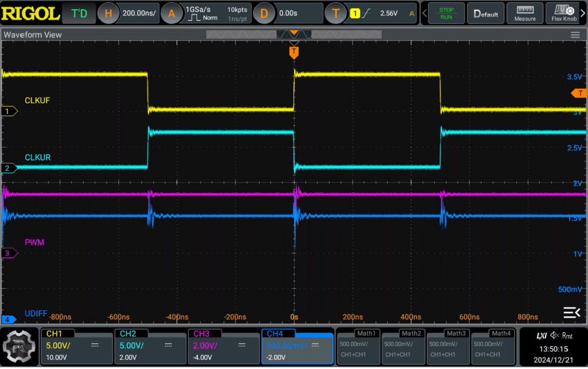
Task: Toggle the CH1 channel panel
Action: 76,346
